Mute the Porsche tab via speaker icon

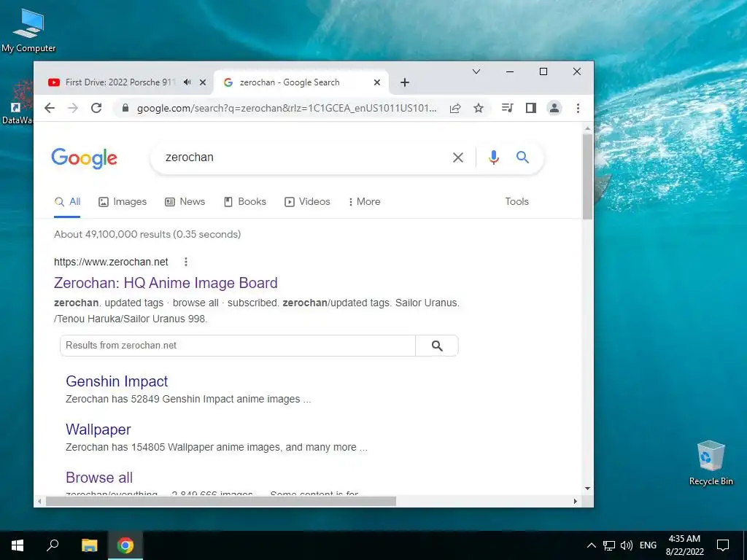(187, 82)
